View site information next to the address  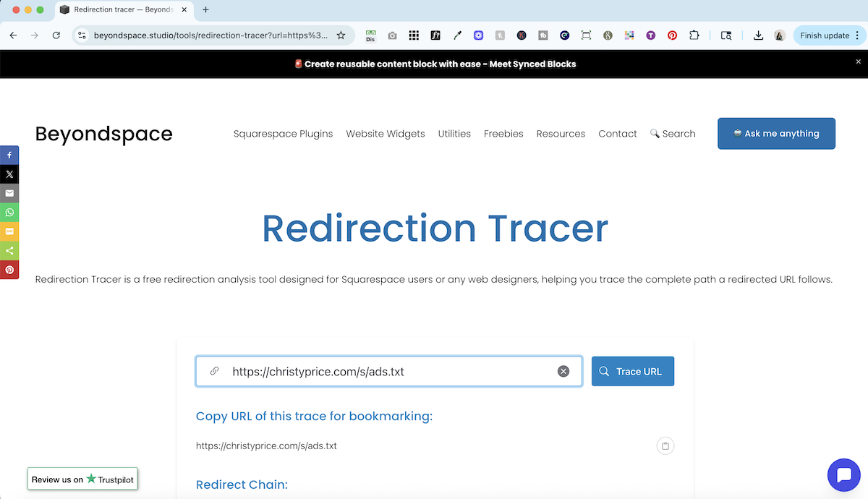pos(82,35)
